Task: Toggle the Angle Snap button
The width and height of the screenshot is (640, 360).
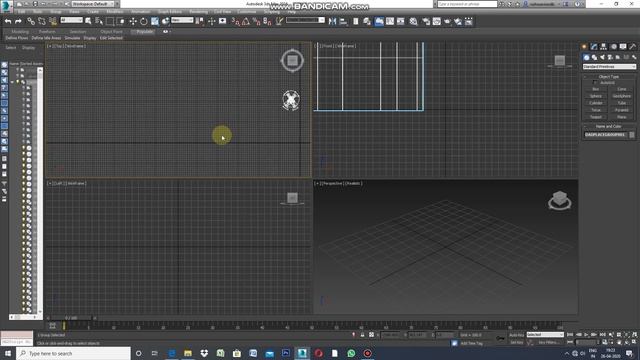Action: 246,21
